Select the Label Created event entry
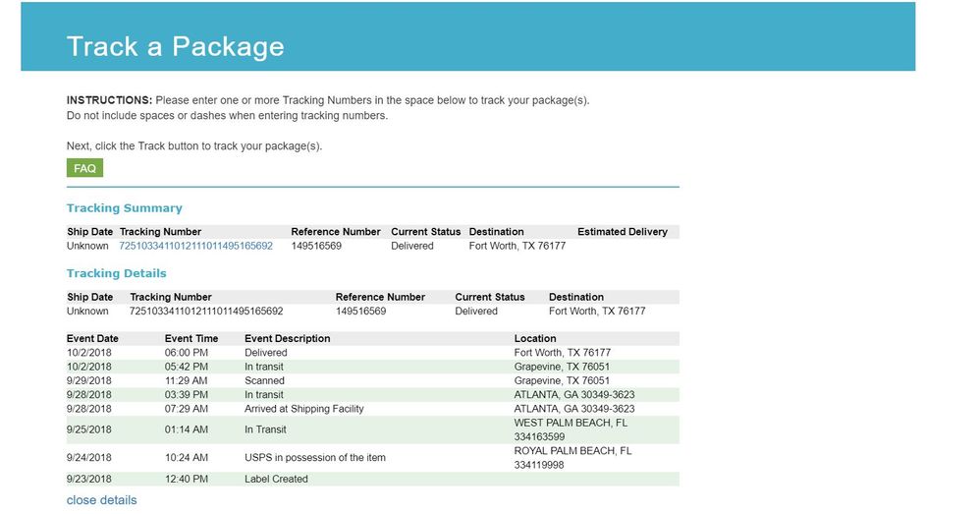 [x=276, y=479]
